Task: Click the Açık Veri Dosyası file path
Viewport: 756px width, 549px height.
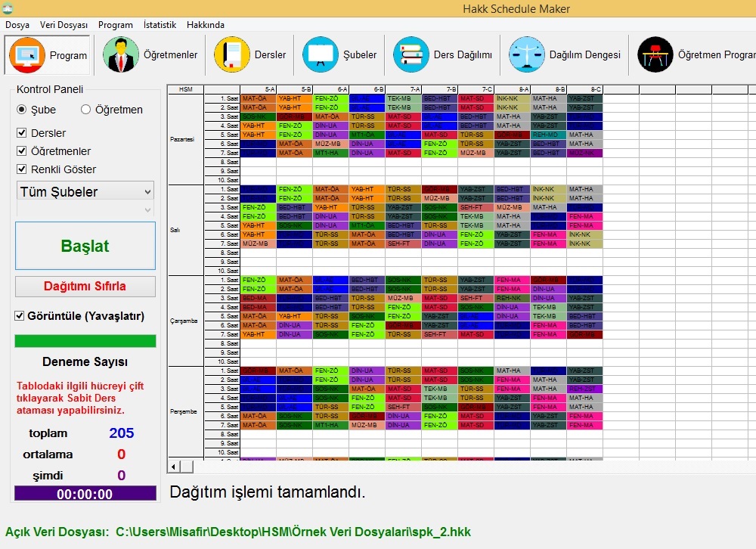Action: [x=293, y=532]
